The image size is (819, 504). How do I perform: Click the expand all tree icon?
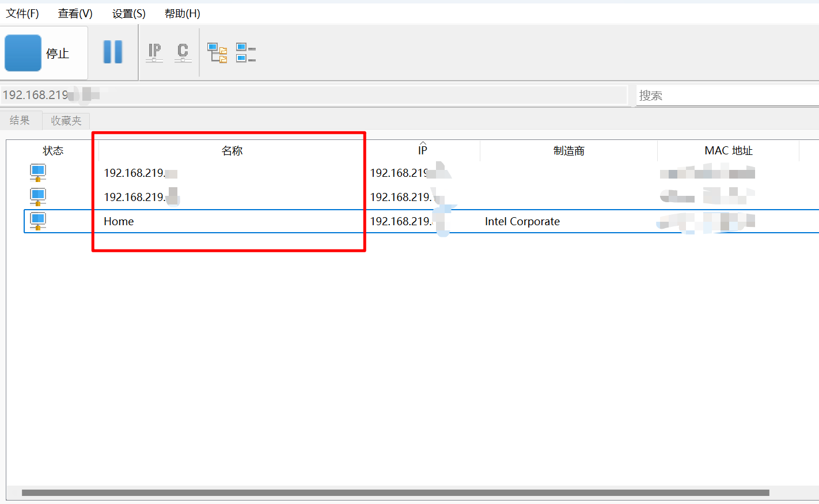pos(217,53)
